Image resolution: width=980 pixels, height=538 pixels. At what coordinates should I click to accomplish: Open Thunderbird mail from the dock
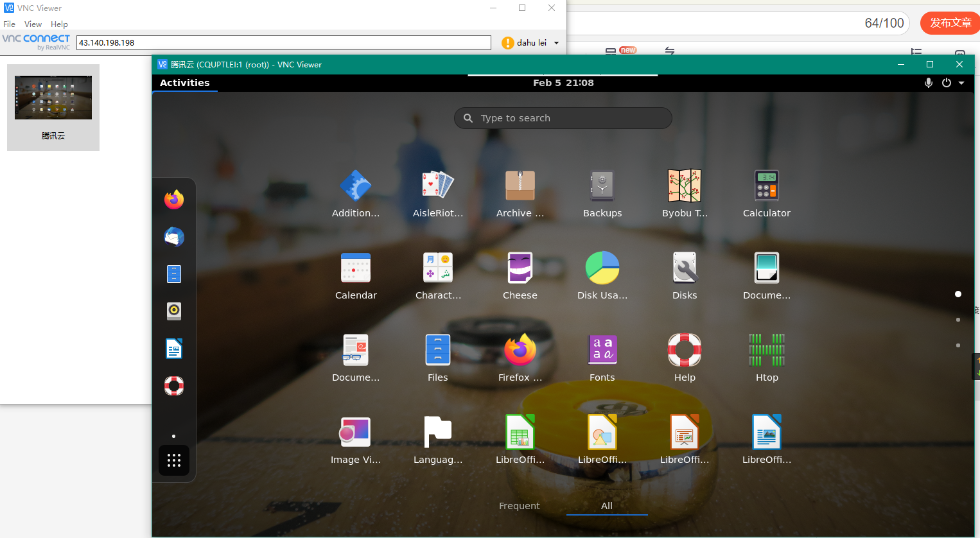[x=173, y=237]
